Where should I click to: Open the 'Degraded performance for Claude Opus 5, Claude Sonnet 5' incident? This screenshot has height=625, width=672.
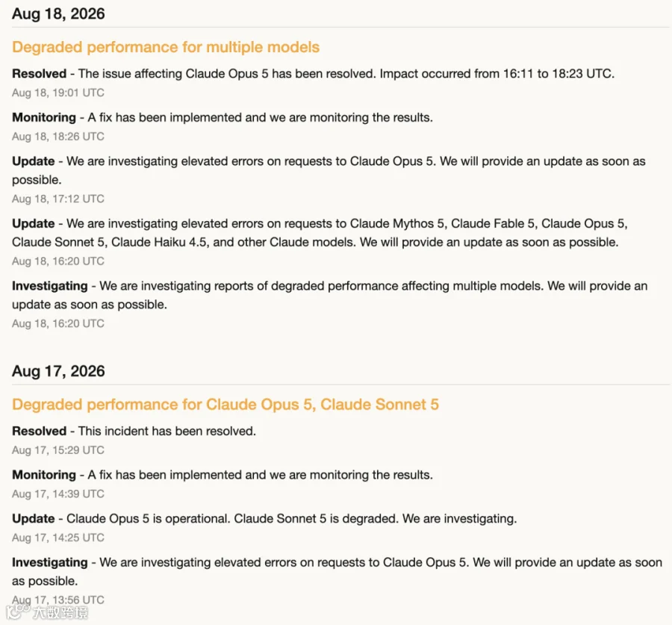point(225,405)
